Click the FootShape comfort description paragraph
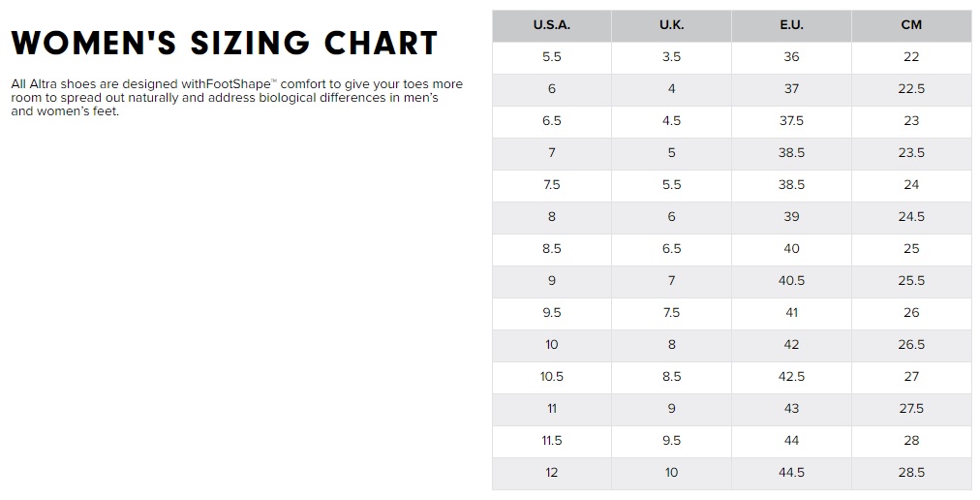This screenshot has width=980, height=500. (x=236, y=98)
